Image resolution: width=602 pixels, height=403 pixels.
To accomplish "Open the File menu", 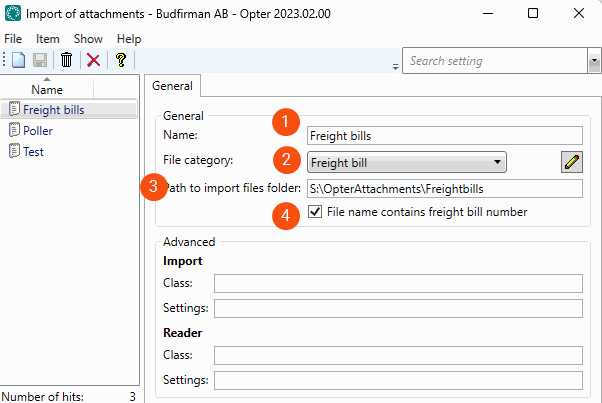I will click(13, 38).
